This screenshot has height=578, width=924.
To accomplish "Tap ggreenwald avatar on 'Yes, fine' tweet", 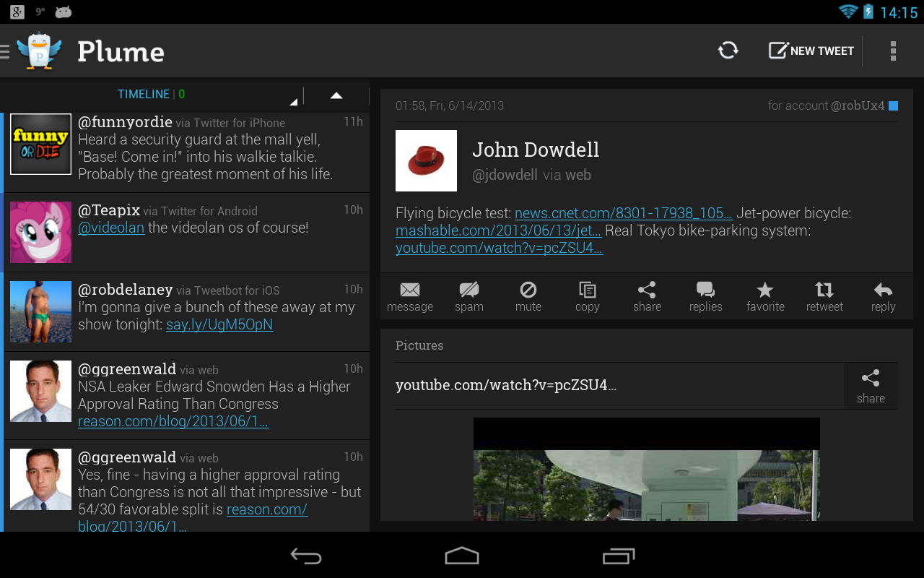I will tap(40, 479).
